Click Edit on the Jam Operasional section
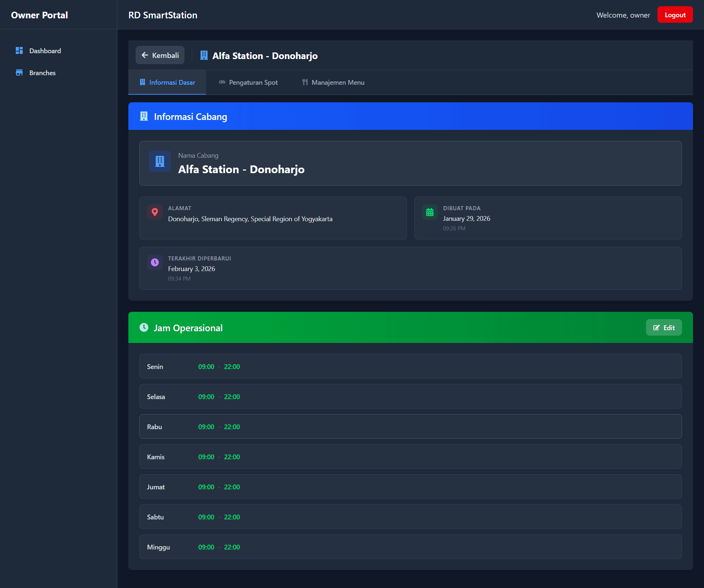This screenshot has height=588, width=704. coord(664,328)
